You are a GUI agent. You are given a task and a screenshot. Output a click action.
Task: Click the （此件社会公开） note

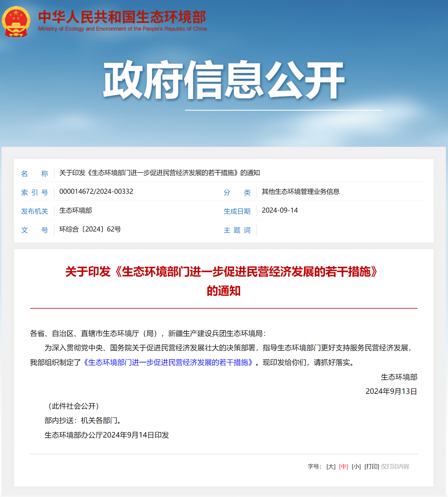click(74, 406)
